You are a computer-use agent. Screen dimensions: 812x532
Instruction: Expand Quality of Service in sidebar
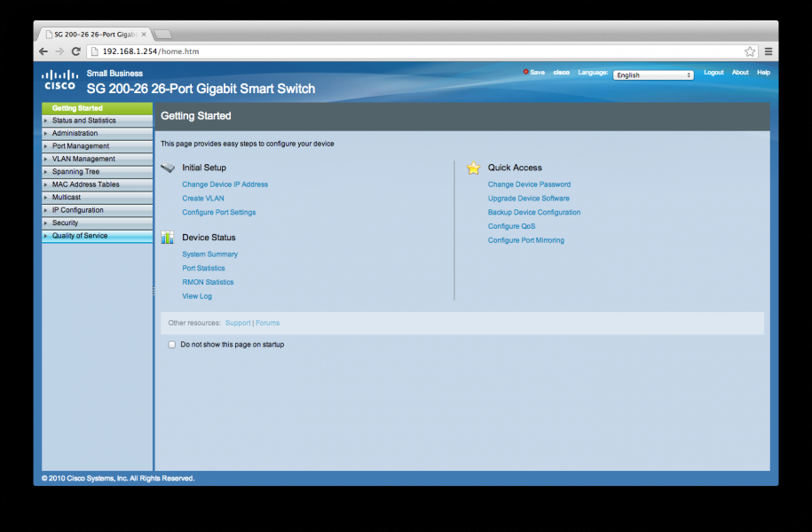(x=80, y=236)
